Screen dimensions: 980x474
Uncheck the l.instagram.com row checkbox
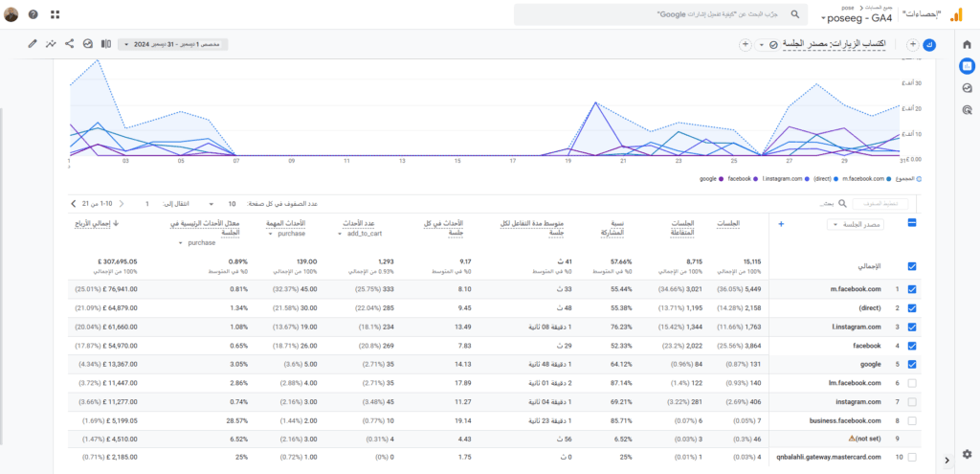pos(912,327)
